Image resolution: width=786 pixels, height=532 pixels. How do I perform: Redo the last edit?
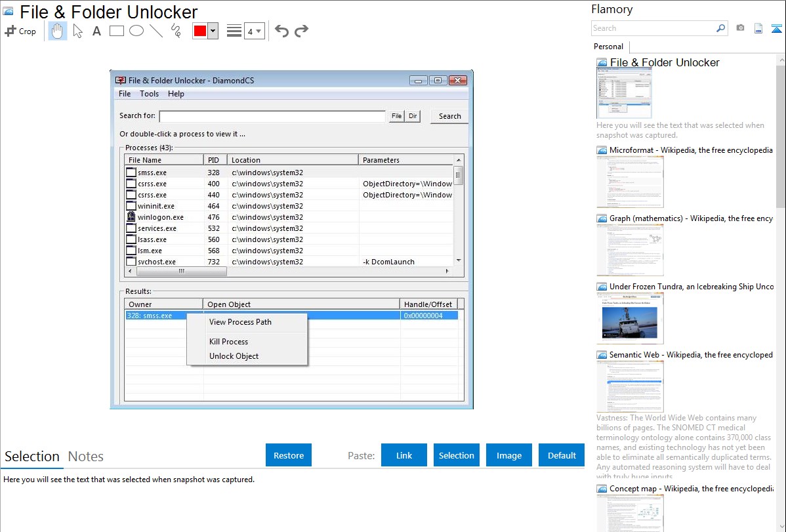pos(301,31)
